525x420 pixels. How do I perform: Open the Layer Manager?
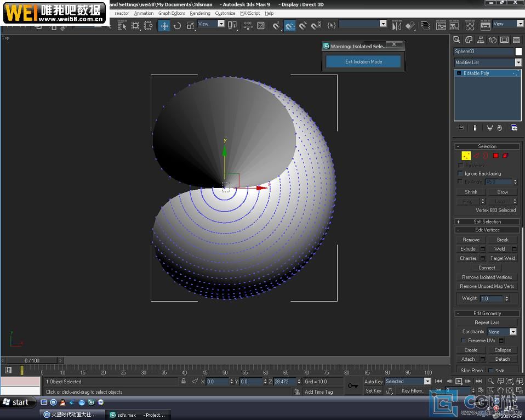point(425,26)
